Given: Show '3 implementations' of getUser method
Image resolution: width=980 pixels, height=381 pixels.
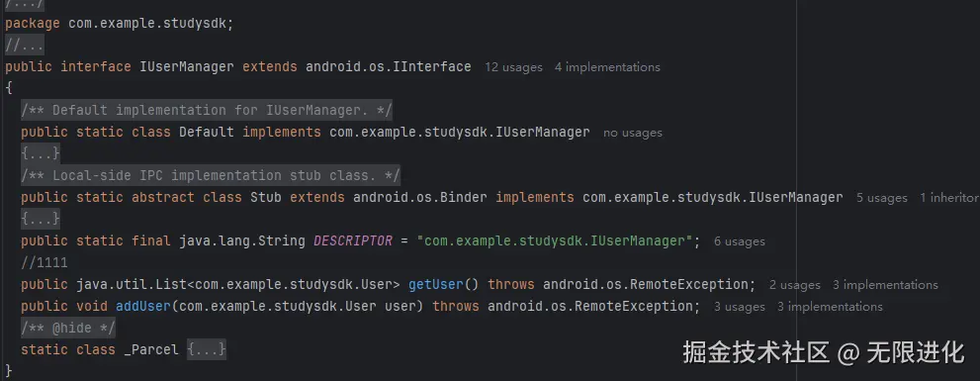Looking at the screenshot, I should click(x=885, y=285).
